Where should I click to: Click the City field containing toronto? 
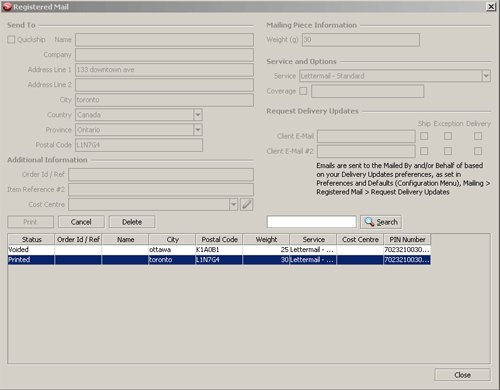(x=164, y=100)
